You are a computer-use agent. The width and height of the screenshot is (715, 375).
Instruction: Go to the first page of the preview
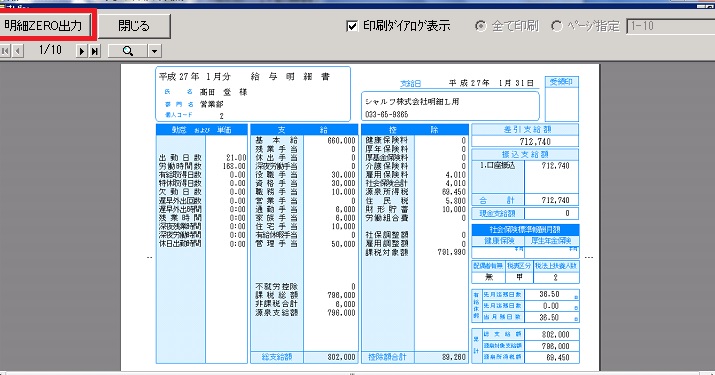[x=5, y=51]
